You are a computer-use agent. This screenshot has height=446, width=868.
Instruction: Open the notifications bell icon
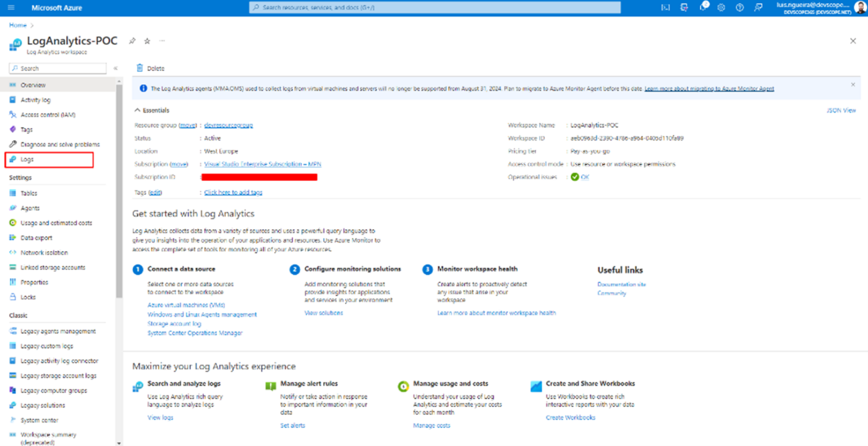[x=703, y=7]
